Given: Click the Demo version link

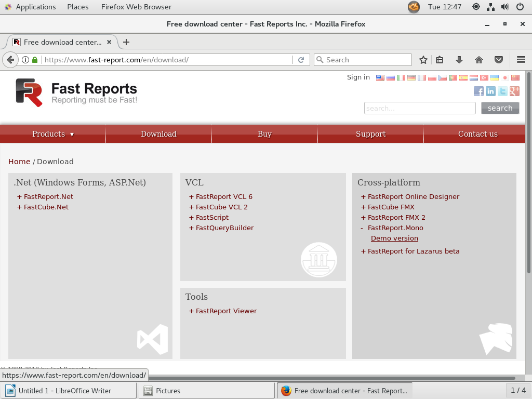Looking at the screenshot, I should 394,238.
